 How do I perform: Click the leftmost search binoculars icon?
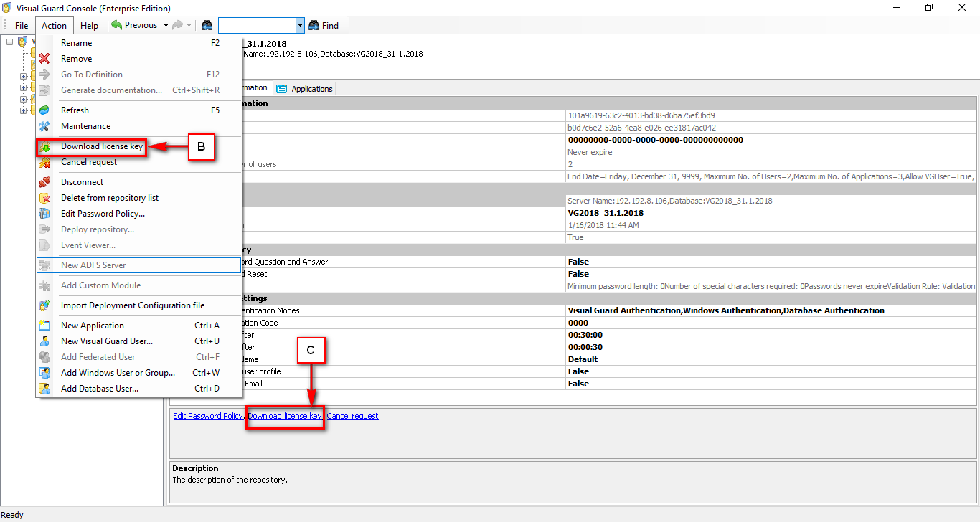[207, 25]
